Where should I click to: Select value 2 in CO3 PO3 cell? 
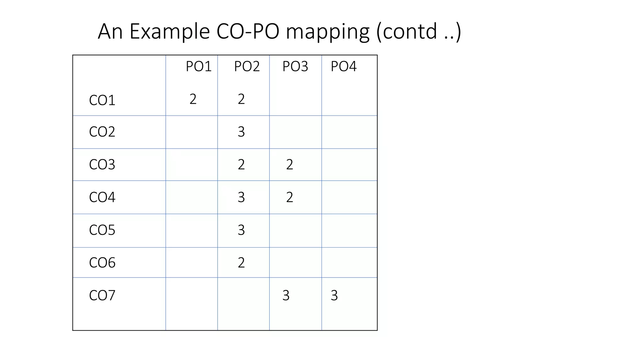pos(290,164)
